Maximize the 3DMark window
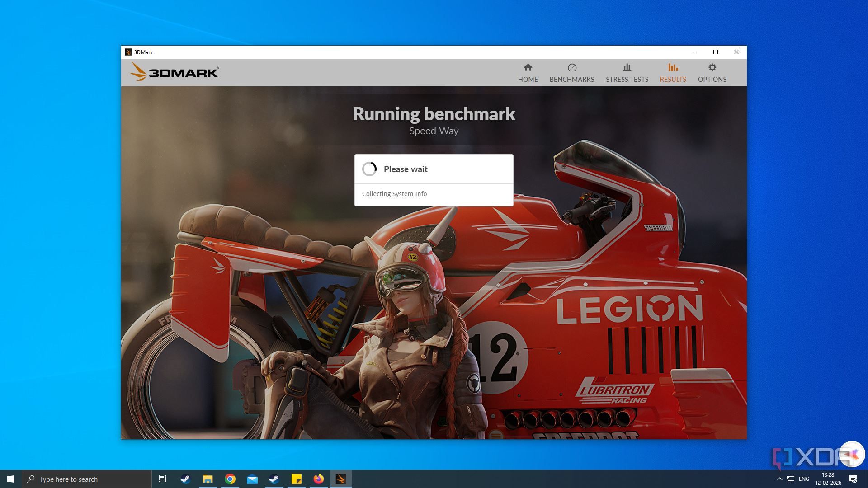This screenshot has height=488, width=868. [716, 52]
